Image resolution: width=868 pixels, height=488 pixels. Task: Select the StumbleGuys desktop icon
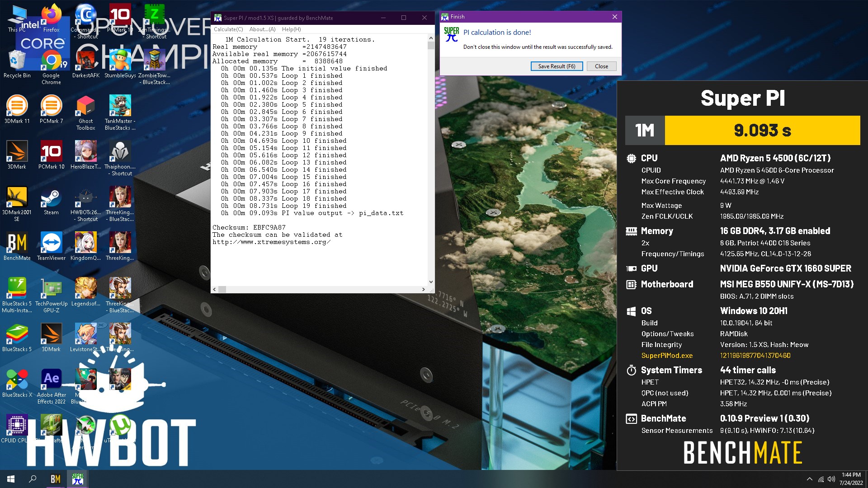[x=120, y=64]
